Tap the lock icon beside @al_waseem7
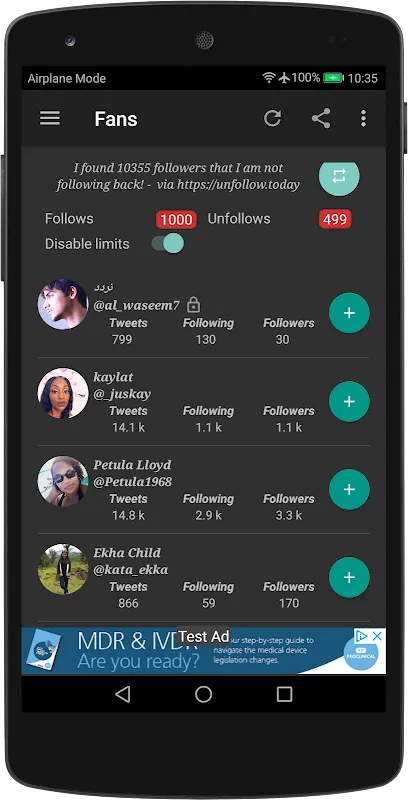Image resolution: width=408 pixels, height=800 pixels. pyautogui.click(x=193, y=305)
